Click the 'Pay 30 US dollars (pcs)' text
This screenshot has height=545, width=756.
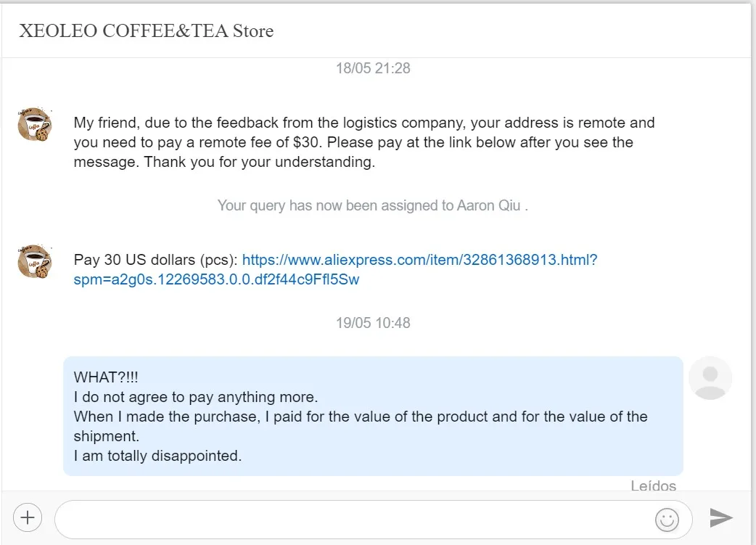tap(156, 260)
